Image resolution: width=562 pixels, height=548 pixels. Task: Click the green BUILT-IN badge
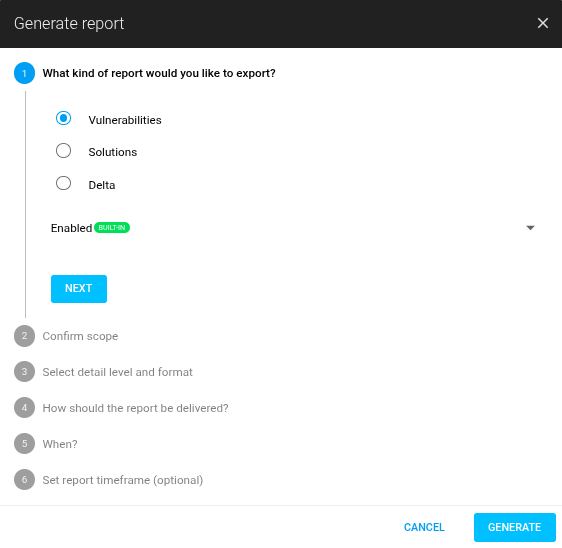(112, 228)
